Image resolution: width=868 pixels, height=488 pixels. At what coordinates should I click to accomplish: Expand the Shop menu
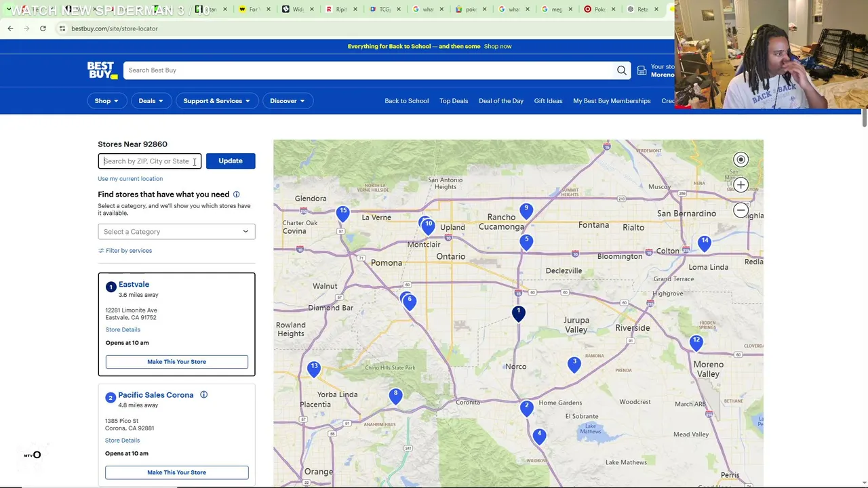[106, 101]
